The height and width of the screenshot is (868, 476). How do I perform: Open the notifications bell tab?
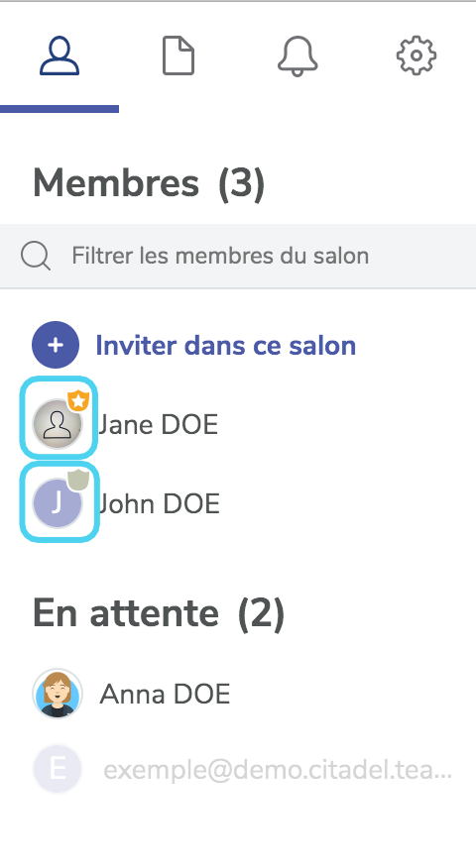tap(297, 55)
